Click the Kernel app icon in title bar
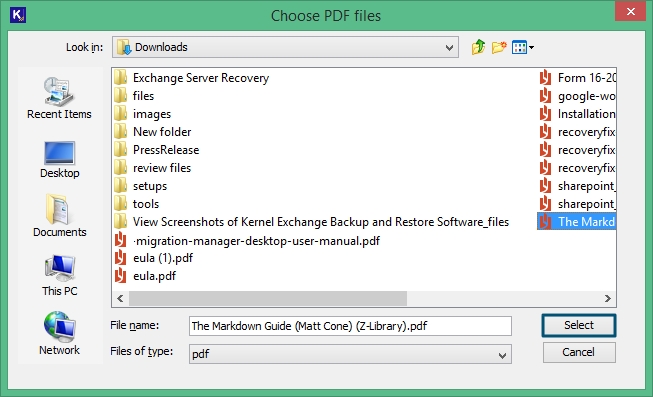Screen dimensions: 653x397 pyautogui.click(x=18, y=15)
